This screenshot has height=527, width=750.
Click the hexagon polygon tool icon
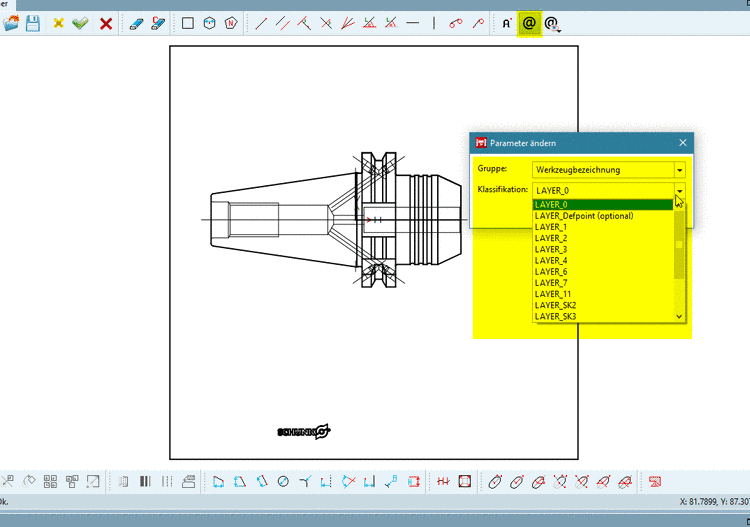[210, 23]
